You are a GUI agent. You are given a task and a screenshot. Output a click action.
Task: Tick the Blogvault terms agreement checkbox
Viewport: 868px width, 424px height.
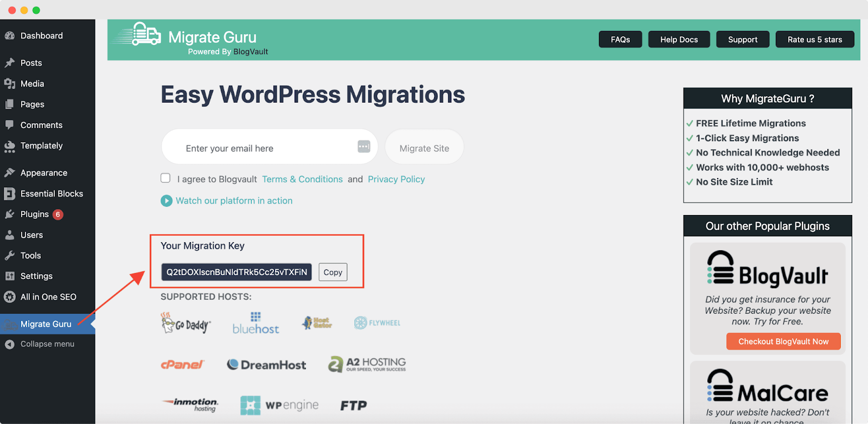click(x=166, y=178)
